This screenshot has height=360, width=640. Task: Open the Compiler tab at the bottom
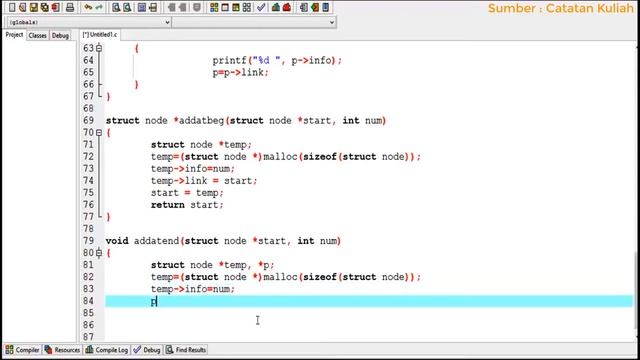pos(22,350)
